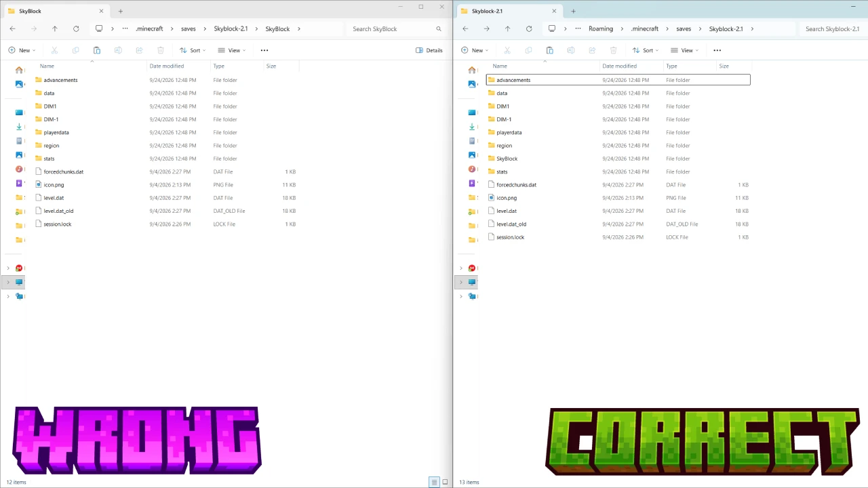Toggle the Details pane in left window
The image size is (868, 488).
coord(429,50)
